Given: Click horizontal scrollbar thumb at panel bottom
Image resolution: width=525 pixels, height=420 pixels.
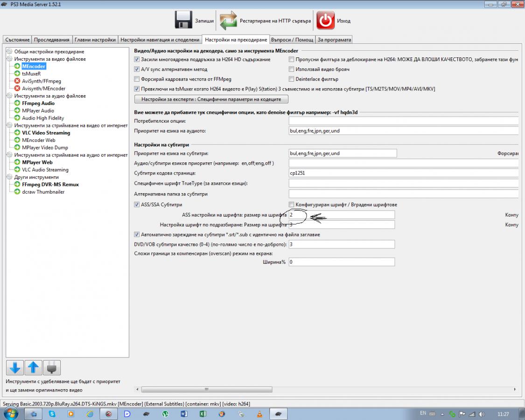Looking at the screenshot, I should coord(207,389).
